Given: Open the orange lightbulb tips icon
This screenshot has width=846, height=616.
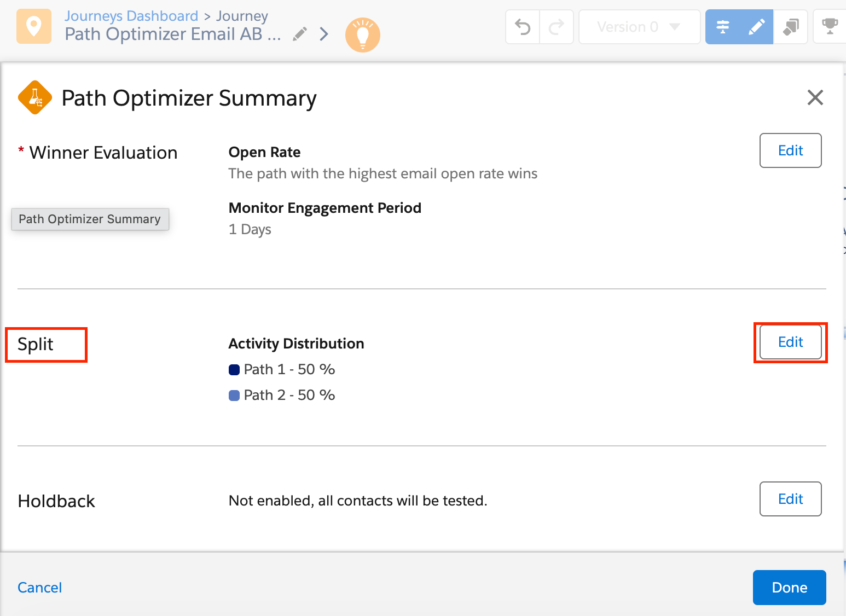Looking at the screenshot, I should pos(363,35).
